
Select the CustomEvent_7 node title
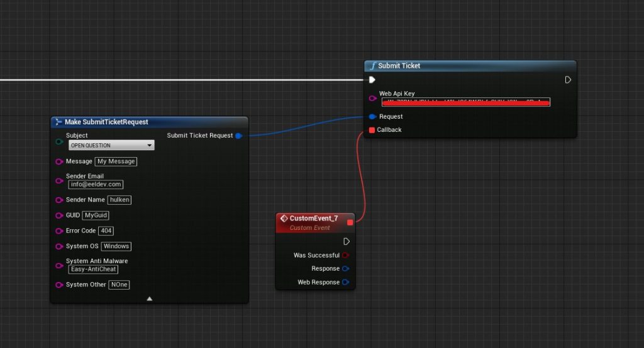tap(313, 219)
